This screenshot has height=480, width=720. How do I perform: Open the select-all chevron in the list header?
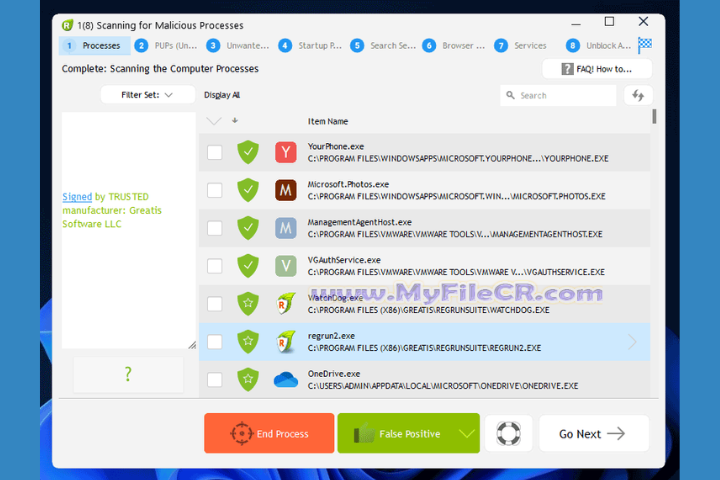point(214,121)
